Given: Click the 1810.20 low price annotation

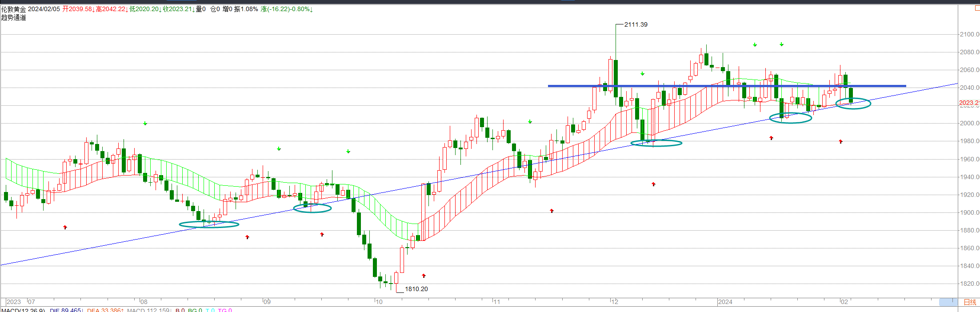Looking at the screenshot, I should point(416,289).
